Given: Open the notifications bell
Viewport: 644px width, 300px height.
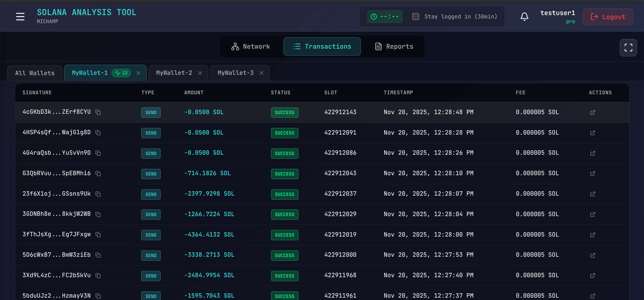Looking at the screenshot, I should 525,16.
